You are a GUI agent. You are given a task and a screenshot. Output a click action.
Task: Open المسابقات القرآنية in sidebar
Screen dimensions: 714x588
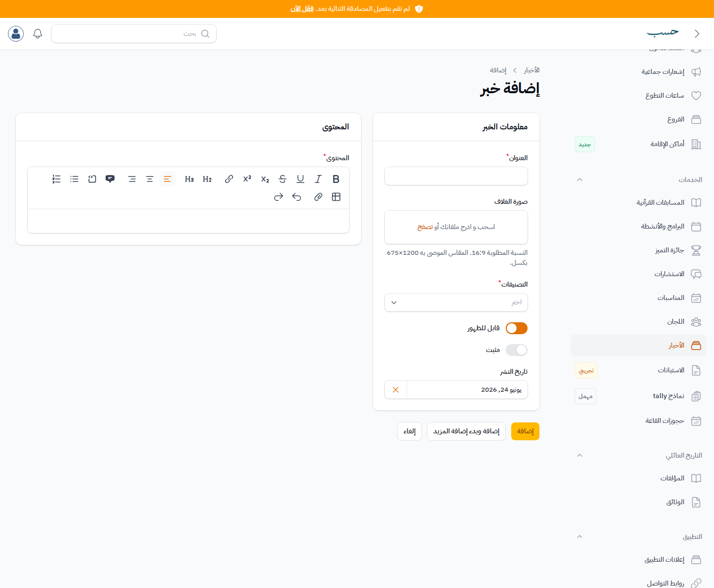tap(638, 203)
